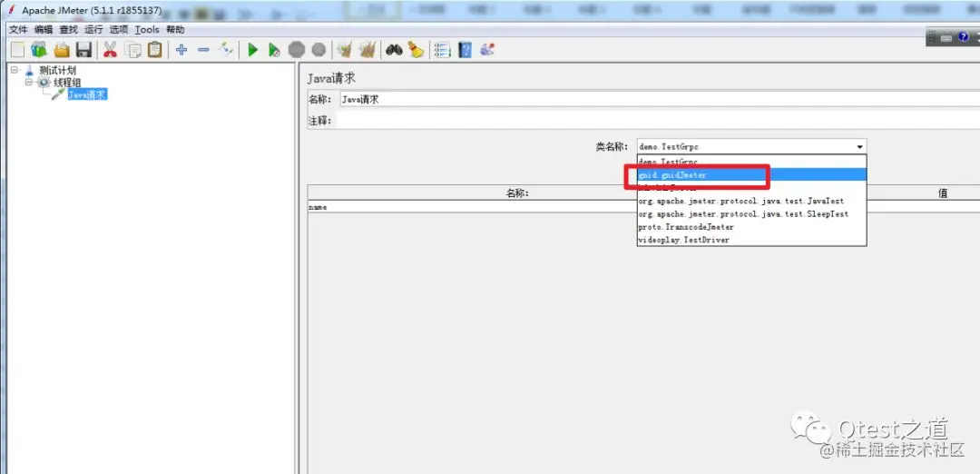This screenshot has height=474, width=980.
Task: Choose org.apache.jmeter.protocol.java.test.SleepTest option
Action: click(751, 214)
